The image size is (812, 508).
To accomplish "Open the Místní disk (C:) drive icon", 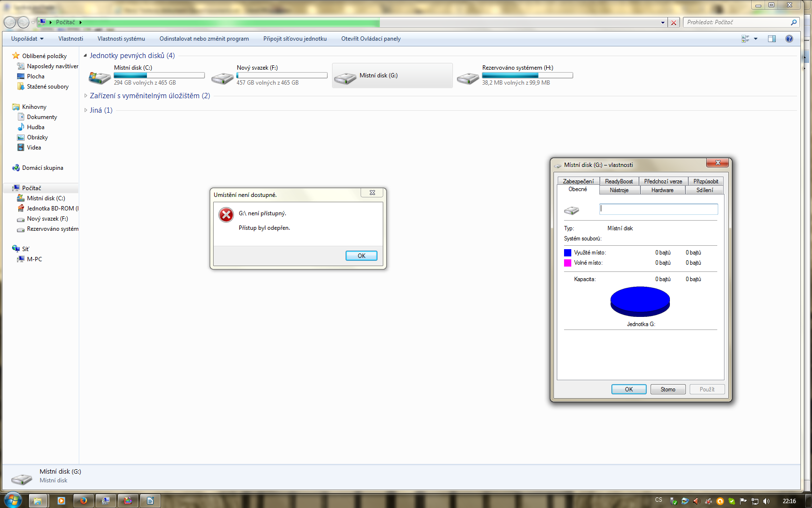I will (x=100, y=77).
